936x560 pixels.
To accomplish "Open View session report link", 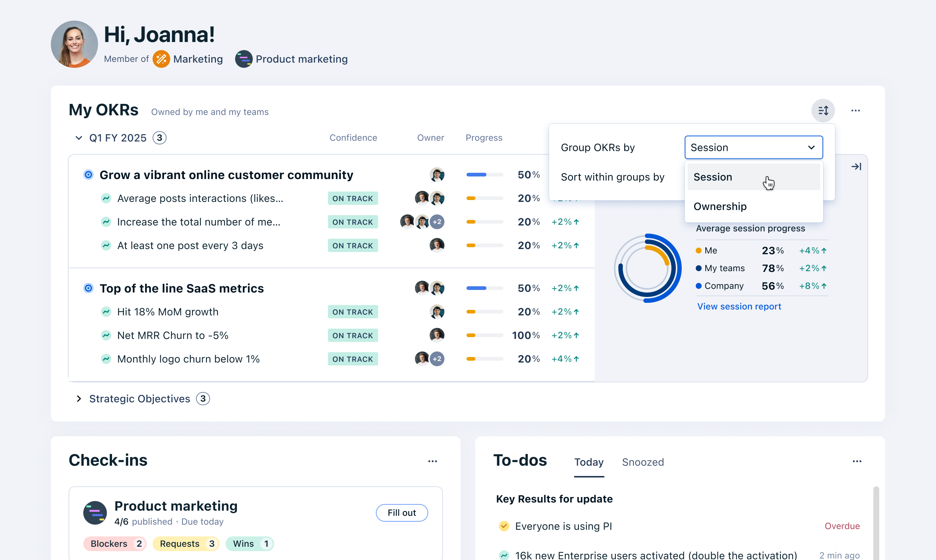I will pyautogui.click(x=738, y=307).
